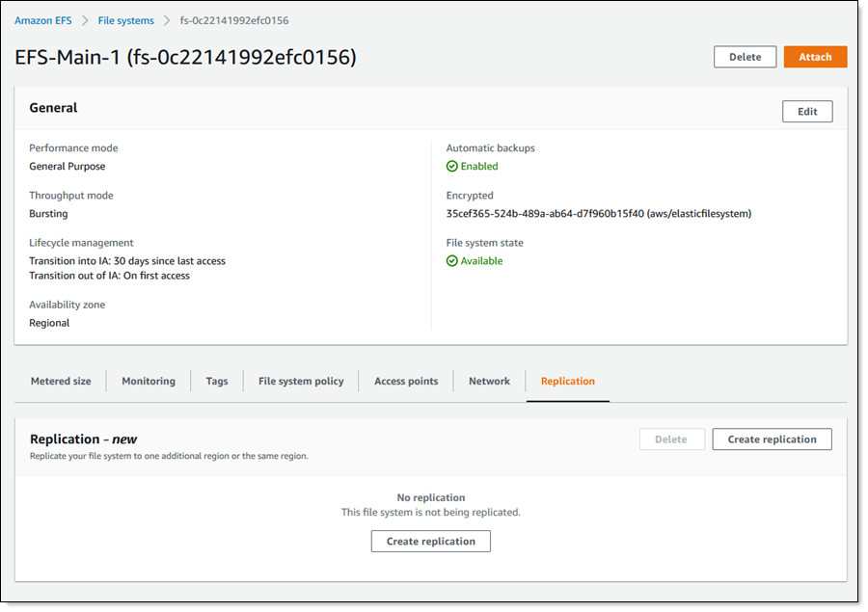Viewport: 868px width, 612px height.
Task: Click the 'Replicate your file system' description
Action: pyautogui.click(x=169, y=456)
